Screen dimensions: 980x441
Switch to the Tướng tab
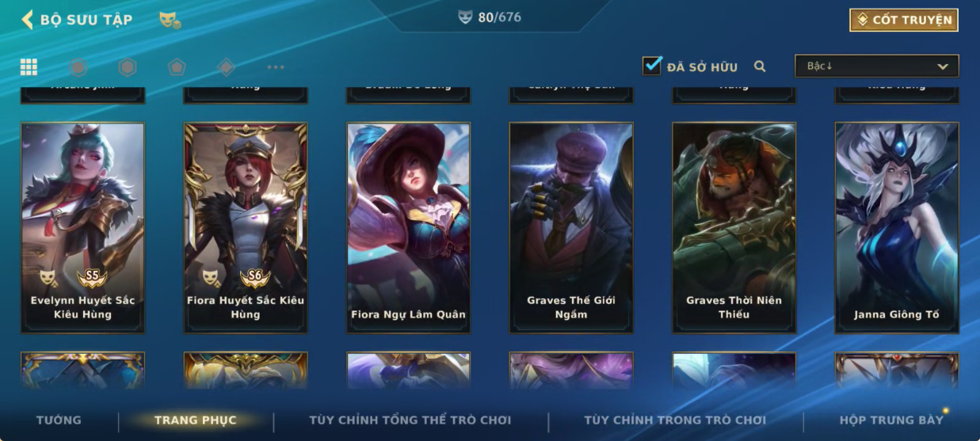click(x=59, y=420)
